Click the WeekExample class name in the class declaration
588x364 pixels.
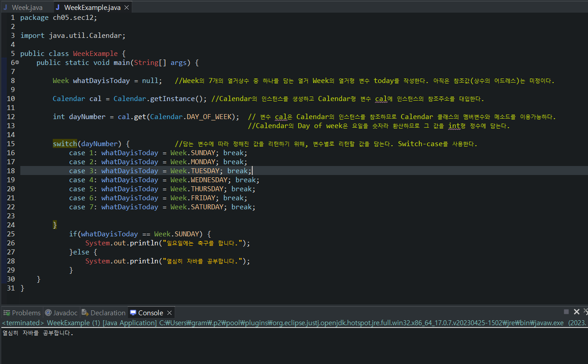[95, 54]
